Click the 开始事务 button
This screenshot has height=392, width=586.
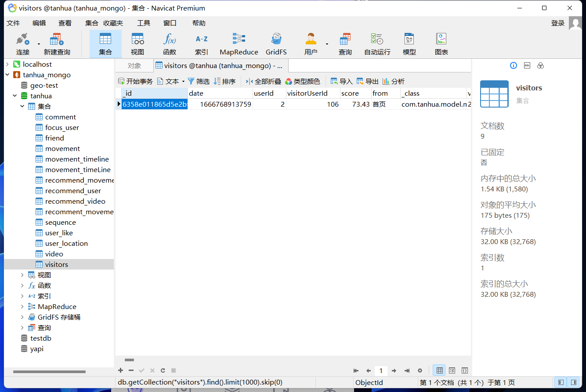click(136, 82)
